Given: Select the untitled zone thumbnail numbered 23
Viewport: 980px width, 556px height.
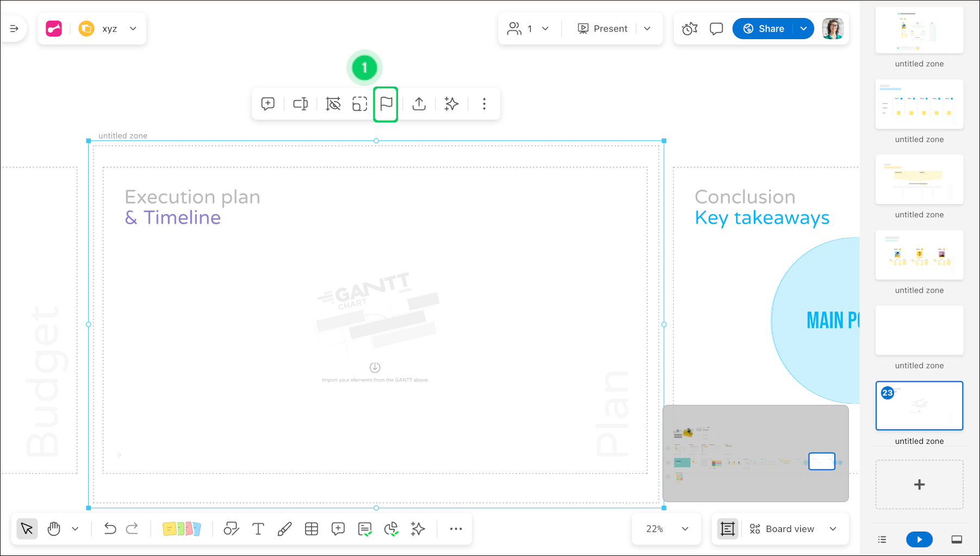Looking at the screenshot, I should pyautogui.click(x=919, y=405).
